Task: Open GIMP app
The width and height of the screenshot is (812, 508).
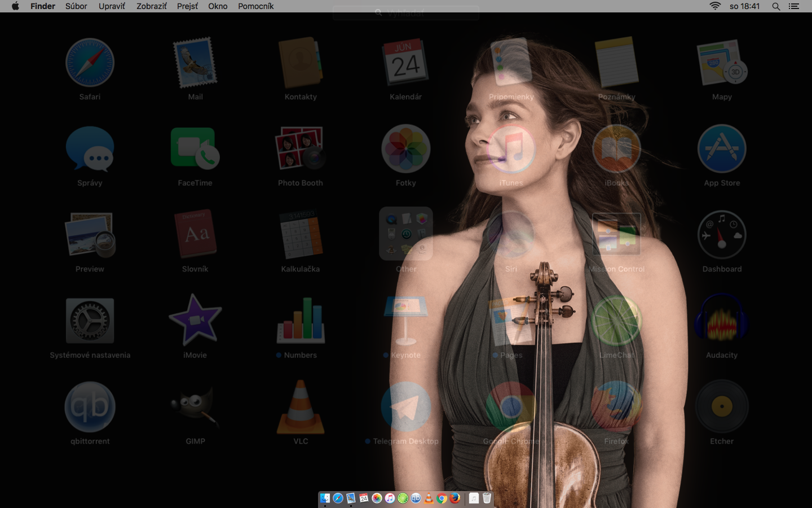Action: tap(195, 407)
